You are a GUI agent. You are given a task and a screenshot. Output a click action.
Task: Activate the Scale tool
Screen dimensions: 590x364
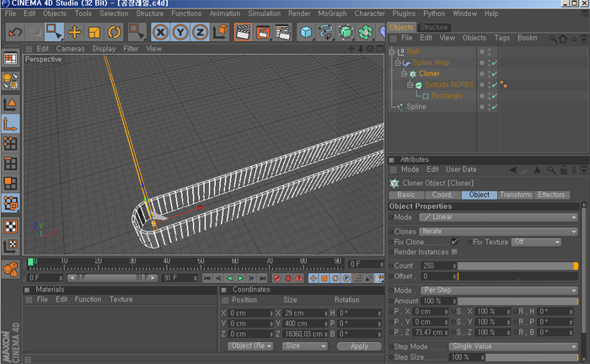pyautogui.click(x=94, y=32)
